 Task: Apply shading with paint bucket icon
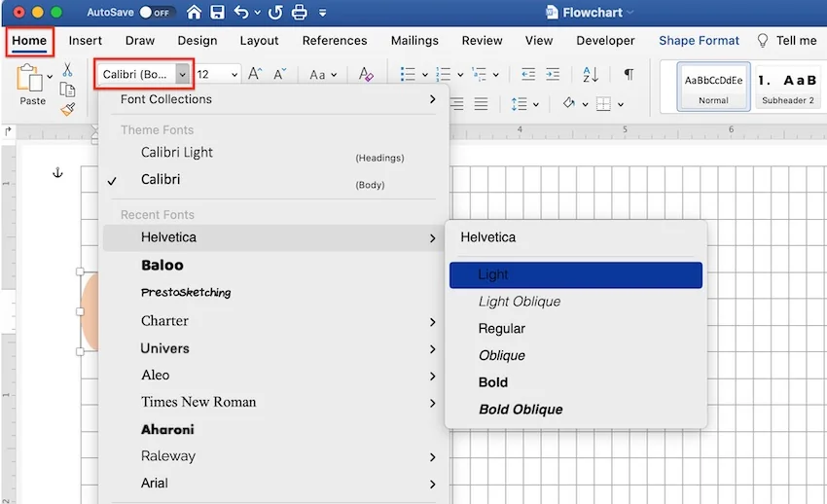568,103
